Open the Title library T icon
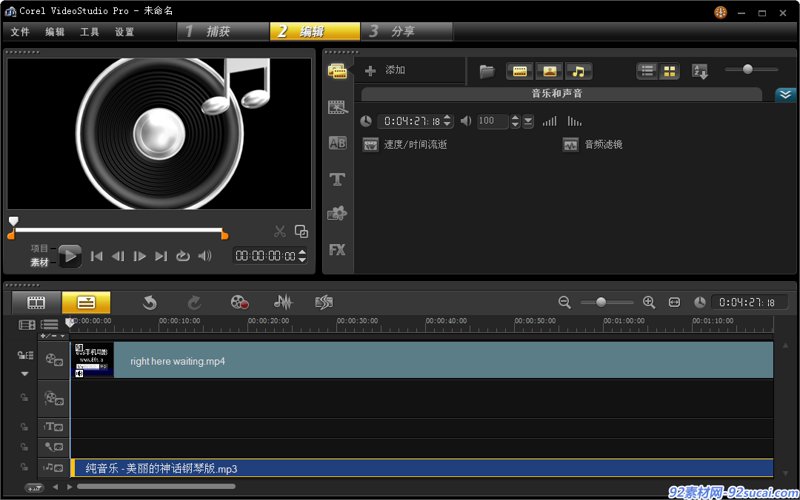This screenshot has height=500, width=800. pos(337,179)
